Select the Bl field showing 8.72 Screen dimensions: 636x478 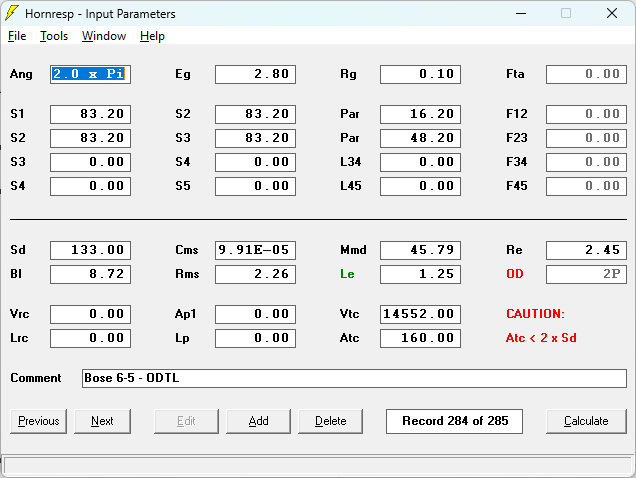90,274
